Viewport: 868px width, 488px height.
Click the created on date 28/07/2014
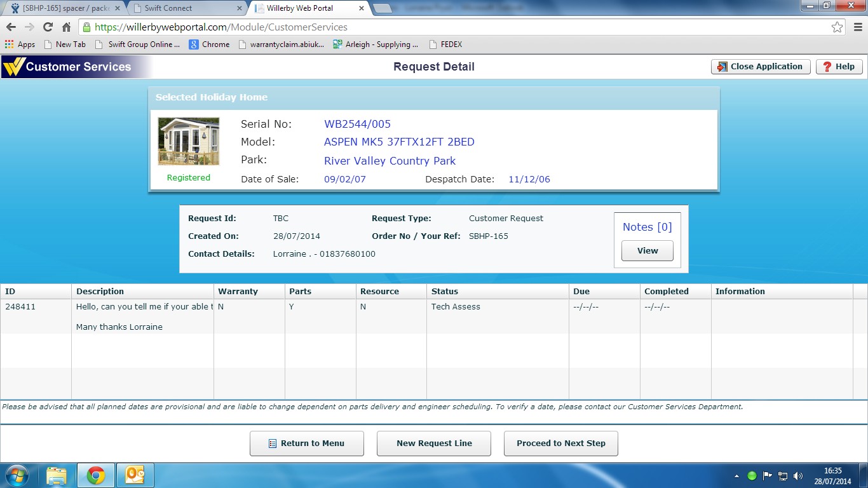pos(297,236)
